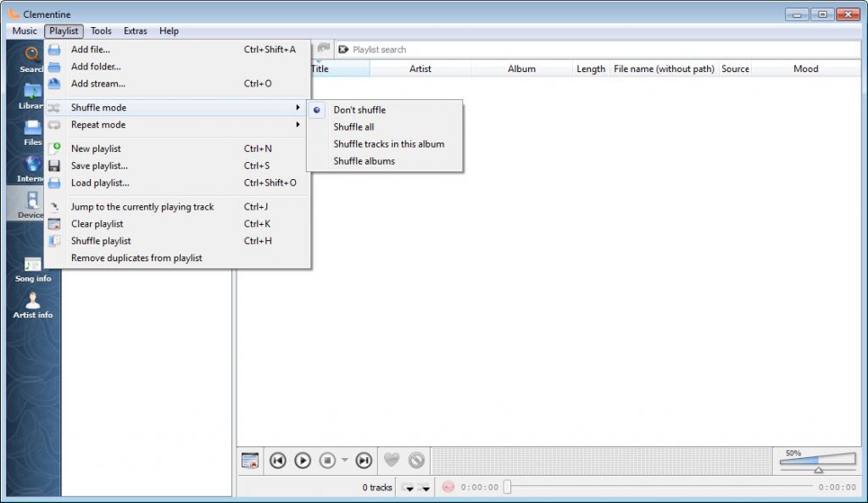The height and width of the screenshot is (503, 868).
Task: Click the Shuffle playlist menu icon
Action: [54, 241]
